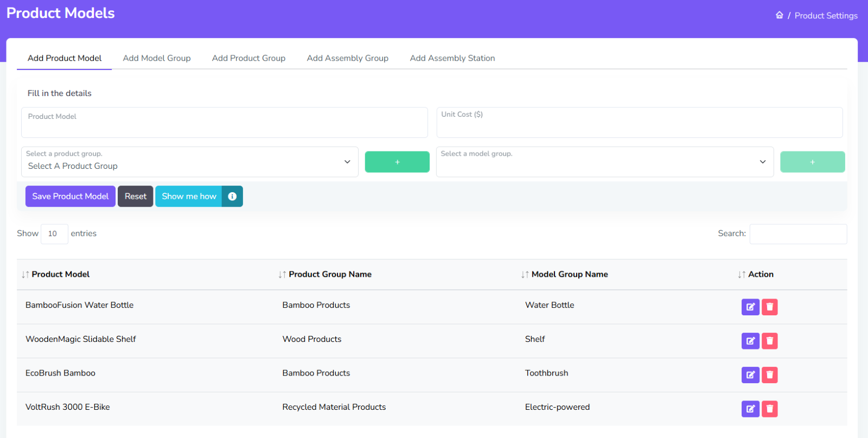Edit the VoltRush 3000 E-Bike row
Viewport: 868px width, 438px height.
[750, 409]
